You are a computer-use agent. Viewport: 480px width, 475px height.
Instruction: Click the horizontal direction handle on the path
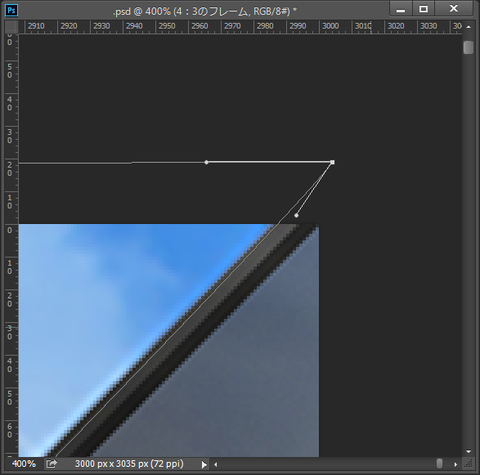pyautogui.click(x=206, y=162)
